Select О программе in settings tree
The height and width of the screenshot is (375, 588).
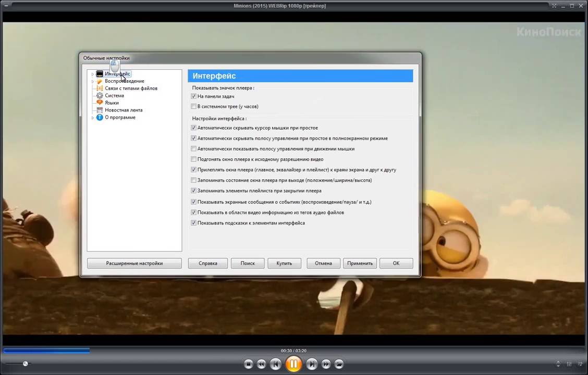[x=120, y=117]
